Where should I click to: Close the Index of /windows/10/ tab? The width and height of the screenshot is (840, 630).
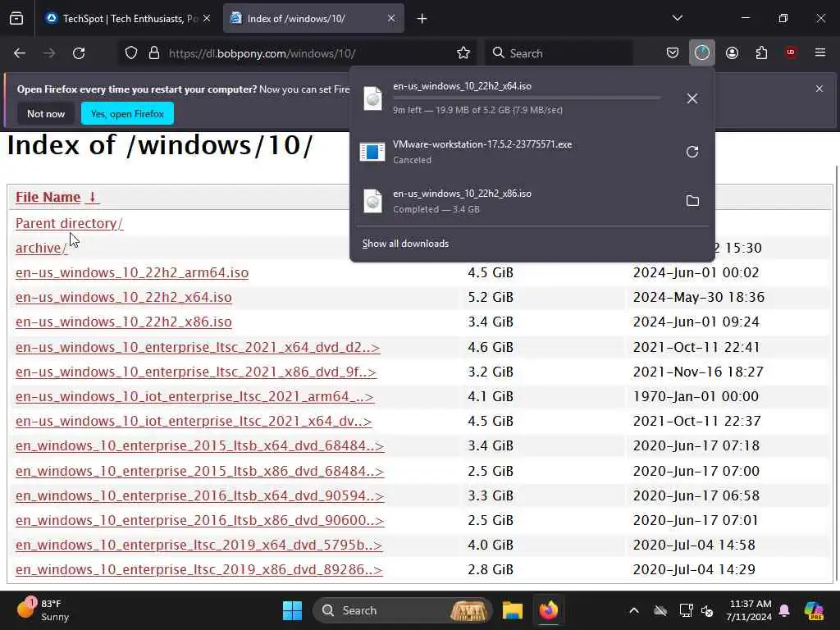(391, 18)
